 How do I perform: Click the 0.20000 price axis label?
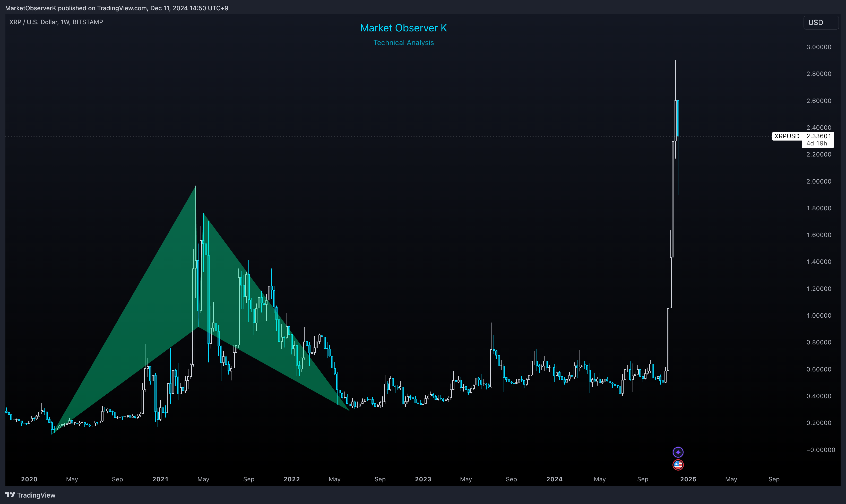point(819,423)
